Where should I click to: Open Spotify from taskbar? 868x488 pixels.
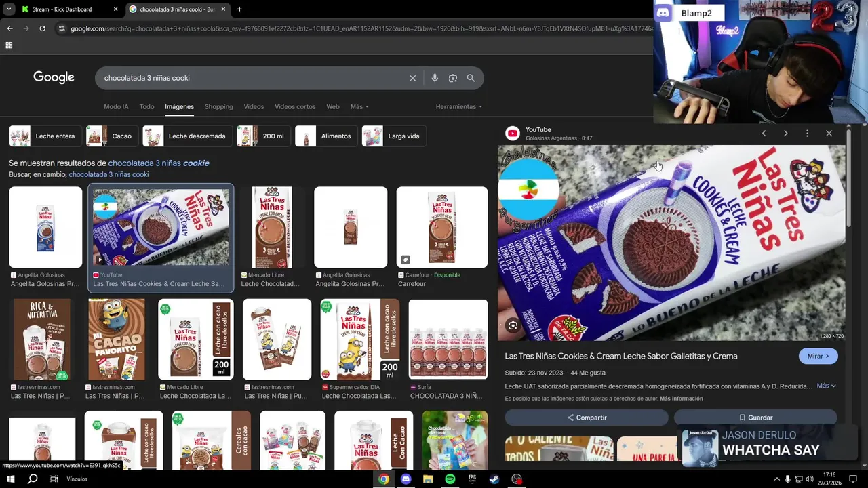tap(450, 479)
